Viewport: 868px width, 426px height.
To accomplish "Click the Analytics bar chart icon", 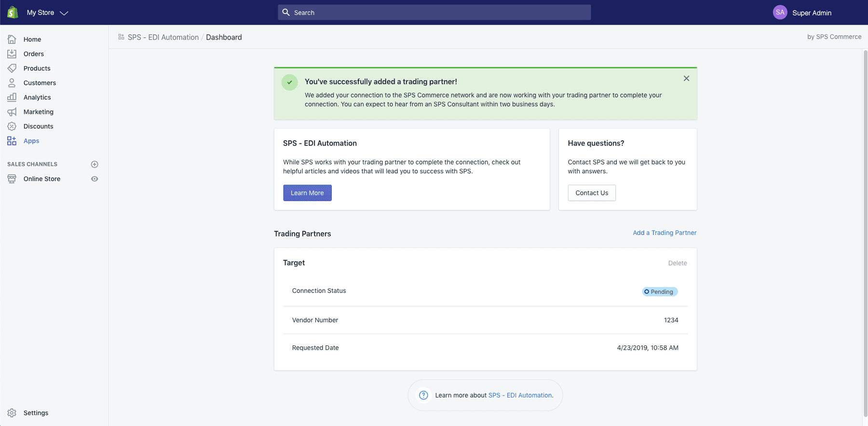I will click(12, 97).
